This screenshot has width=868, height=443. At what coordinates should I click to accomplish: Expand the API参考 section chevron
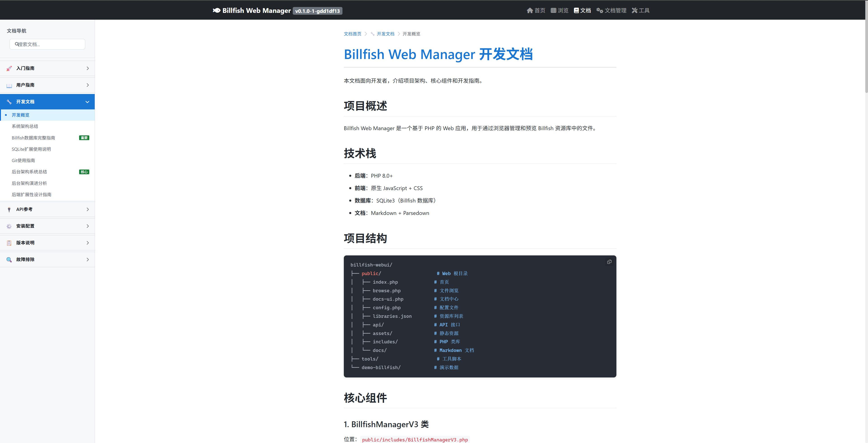tap(88, 210)
